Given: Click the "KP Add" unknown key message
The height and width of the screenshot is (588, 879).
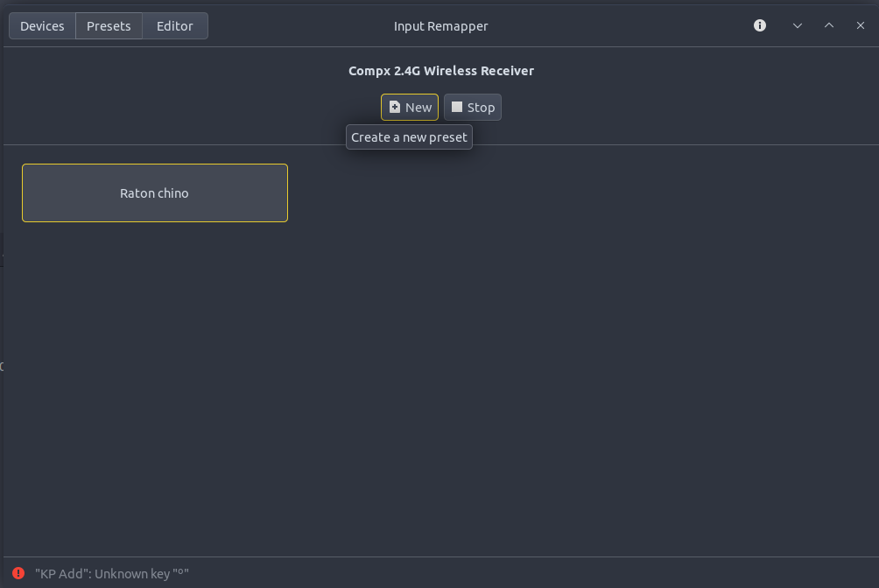Looking at the screenshot, I should (112, 574).
